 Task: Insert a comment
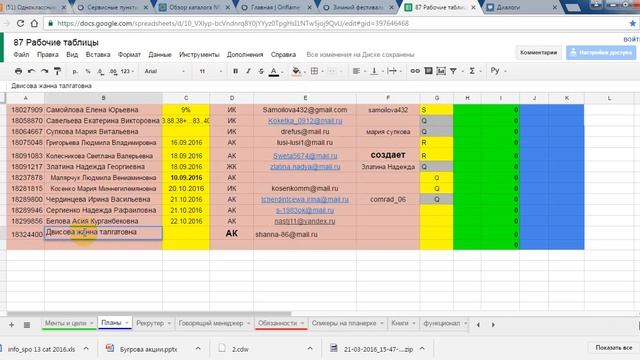point(428,71)
